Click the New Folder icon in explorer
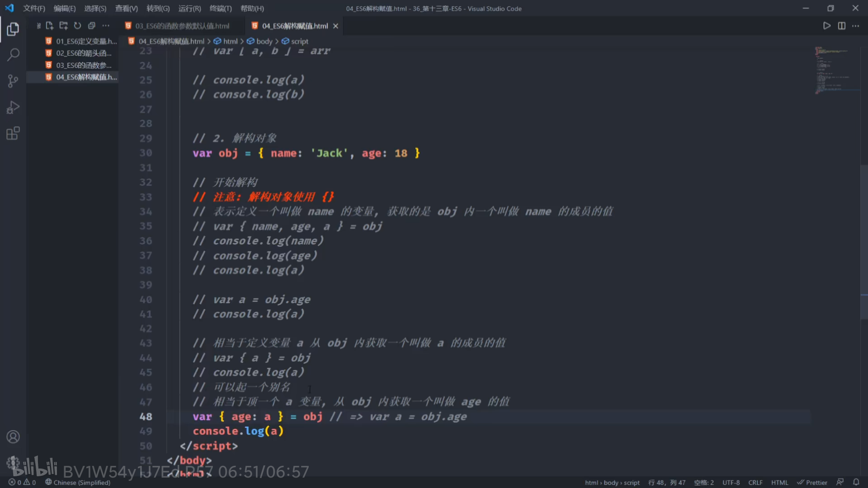Screen dimensions: 868x488 (x=63, y=26)
